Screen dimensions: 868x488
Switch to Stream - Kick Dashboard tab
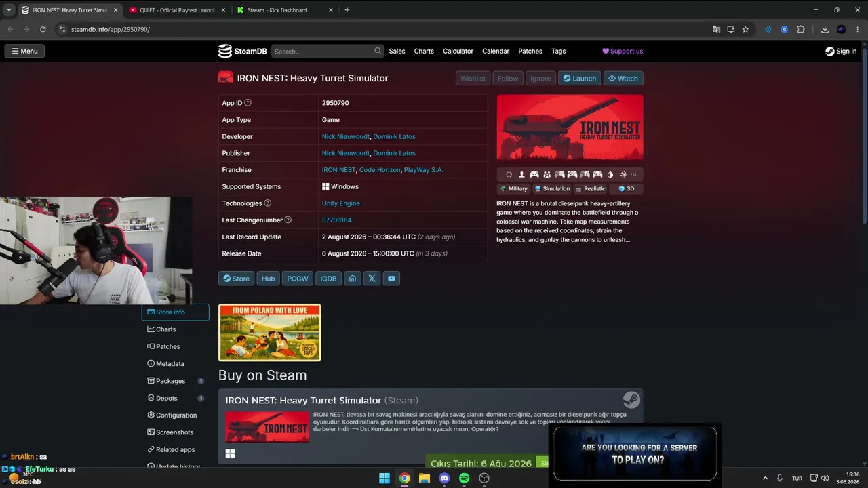pos(285,10)
